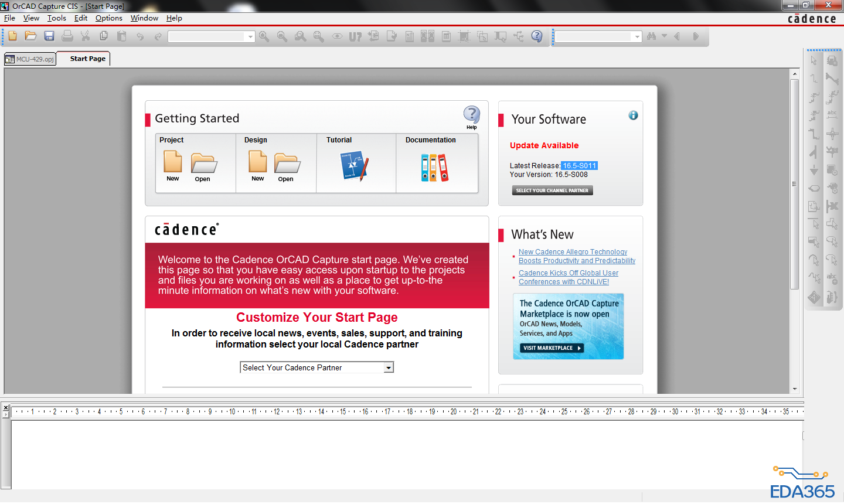This screenshot has width=844, height=504.
Task: Click the start page vertical scrollbar thumb
Action: pyautogui.click(x=795, y=184)
